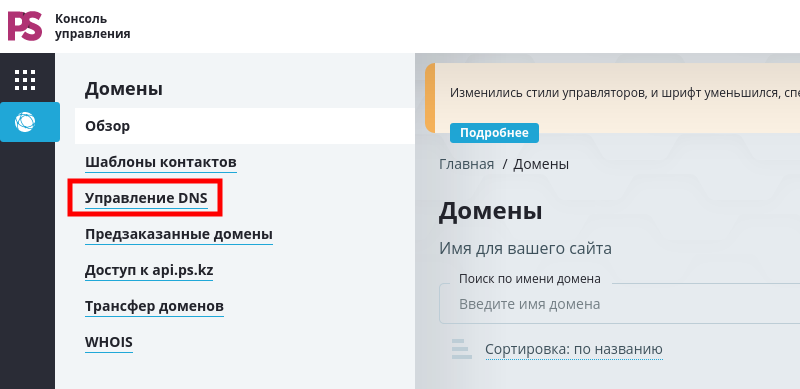
Task: Open the apps grid menu icon
Action: coord(24,80)
